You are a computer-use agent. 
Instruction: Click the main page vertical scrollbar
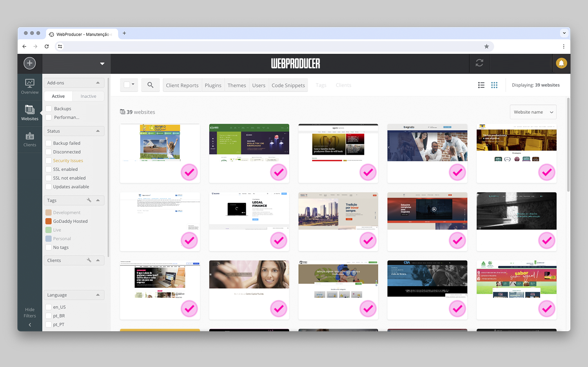tap(568, 145)
